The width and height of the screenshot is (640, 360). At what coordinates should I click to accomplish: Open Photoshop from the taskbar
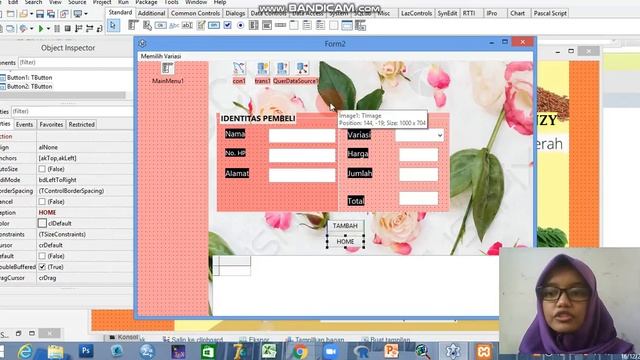(86, 351)
